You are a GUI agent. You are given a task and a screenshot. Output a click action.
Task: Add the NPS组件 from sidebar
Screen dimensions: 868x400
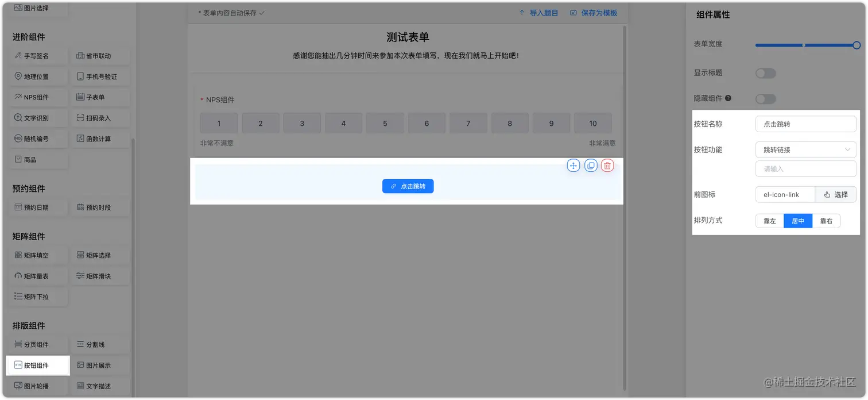click(x=37, y=97)
